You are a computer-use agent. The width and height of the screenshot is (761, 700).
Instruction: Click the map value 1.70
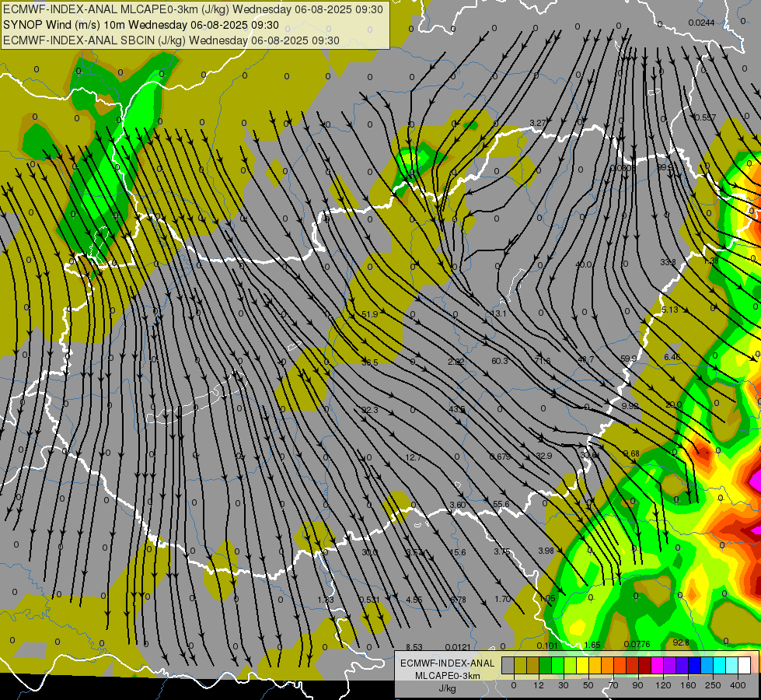[503, 599]
